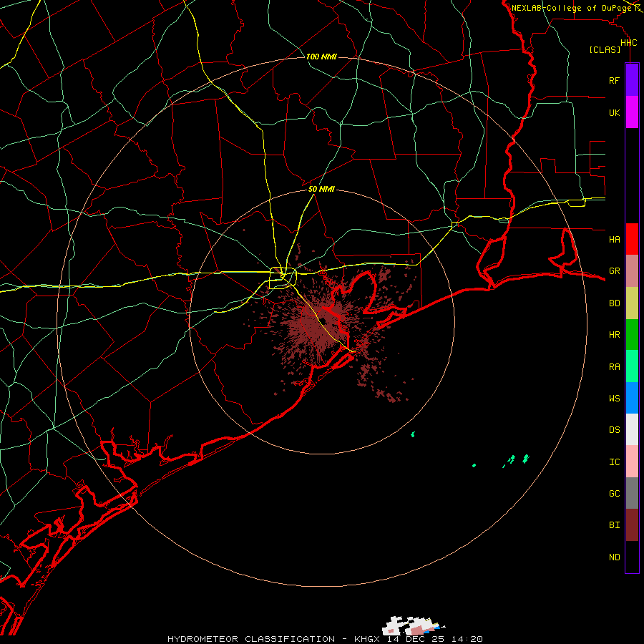This screenshot has width=644, height=644.
Task: Click the GC legend label
Action: click(x=614, y=494)
